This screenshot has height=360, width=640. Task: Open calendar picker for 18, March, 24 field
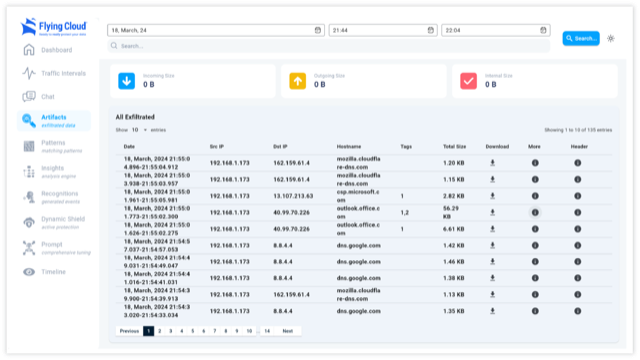point(318,30)
